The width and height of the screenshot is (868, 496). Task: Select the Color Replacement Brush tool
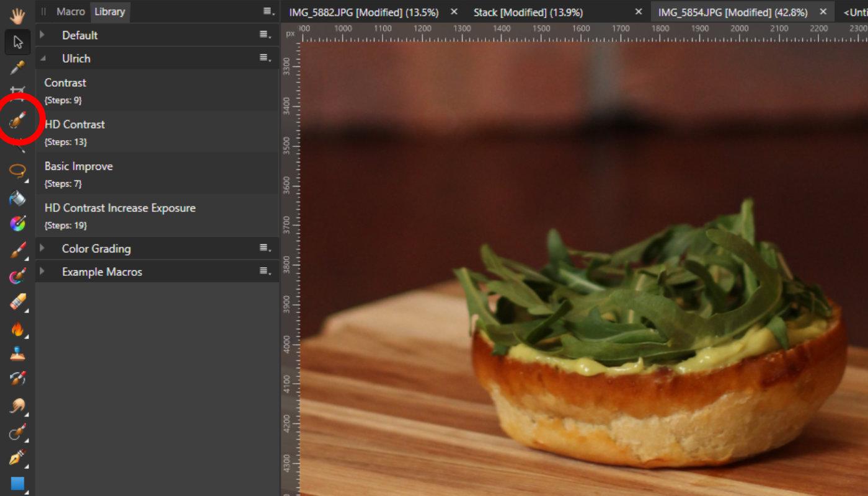(17, 276)
